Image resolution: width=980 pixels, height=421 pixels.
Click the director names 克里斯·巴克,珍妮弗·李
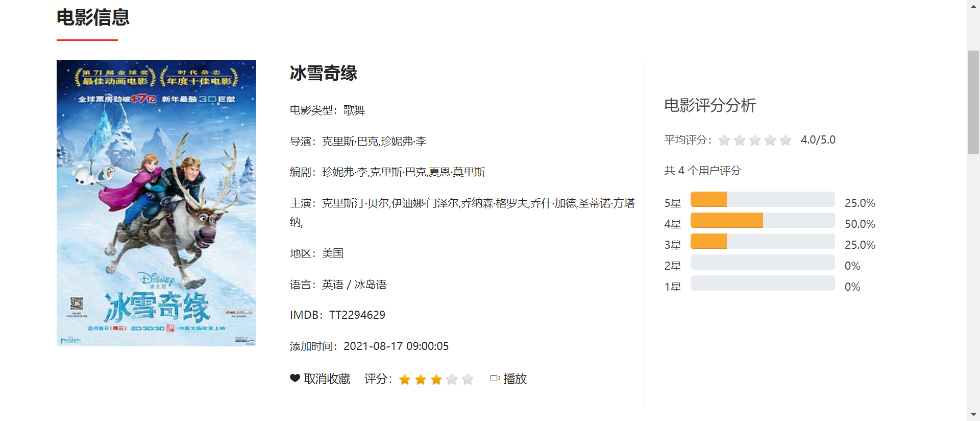click(374, 141)
